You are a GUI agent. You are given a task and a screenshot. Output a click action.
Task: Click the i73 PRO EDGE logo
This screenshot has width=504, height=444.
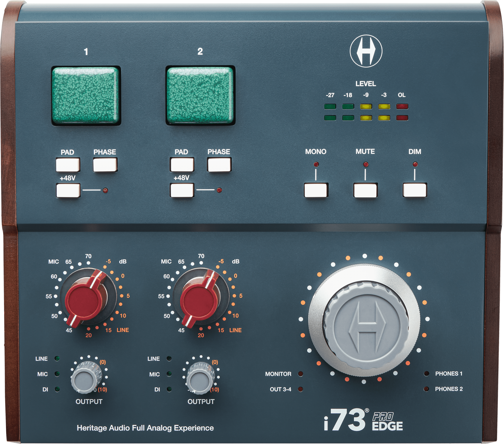click(x=363, y=420)
